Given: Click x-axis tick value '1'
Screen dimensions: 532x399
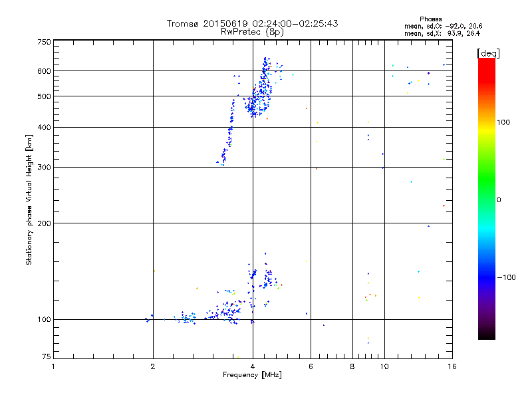Looking at the screenshot, I should pos(53,366).
